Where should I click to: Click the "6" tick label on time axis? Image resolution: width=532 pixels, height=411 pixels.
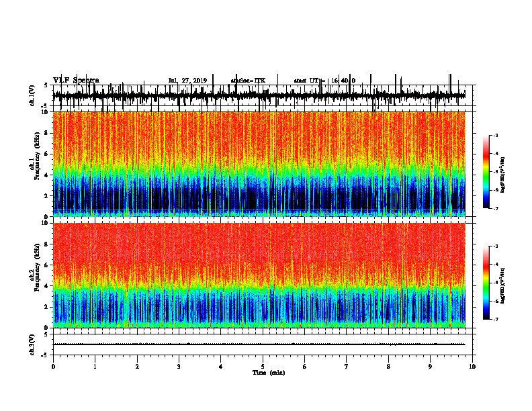(305, 367)
